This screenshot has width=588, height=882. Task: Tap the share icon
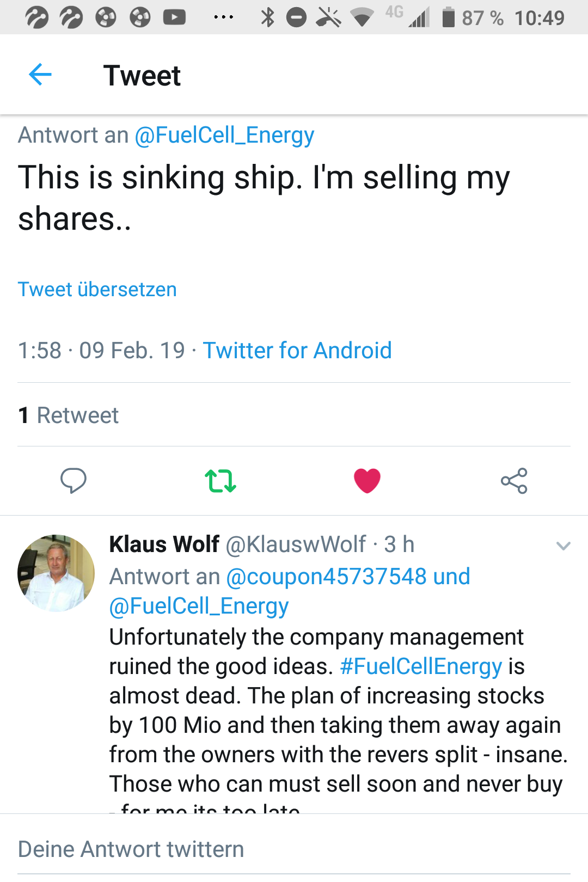tap(514, 481)
